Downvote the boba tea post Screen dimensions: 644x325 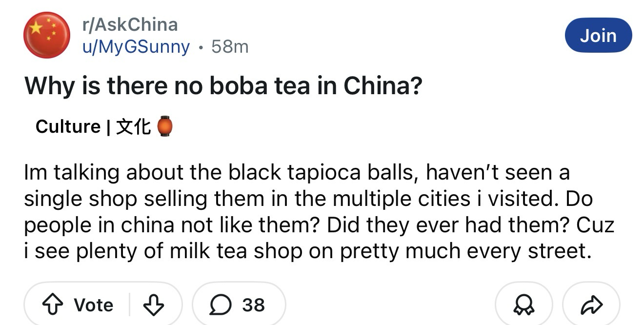tap(154, 305)
